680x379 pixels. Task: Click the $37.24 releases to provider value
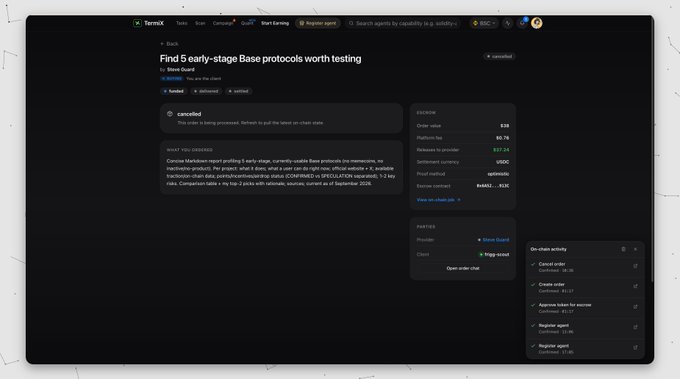pos(501,150)
